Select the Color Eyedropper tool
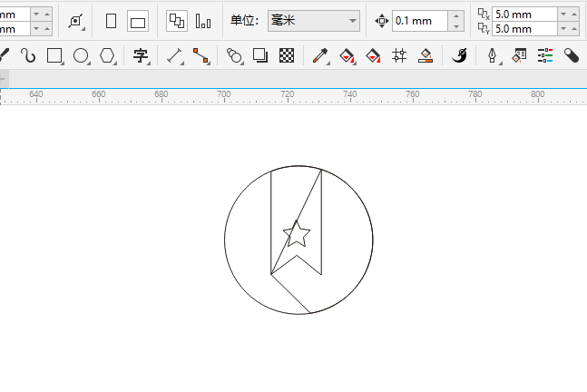The height and width of the screenshot is (392, 587). click(x=320, y=55)
